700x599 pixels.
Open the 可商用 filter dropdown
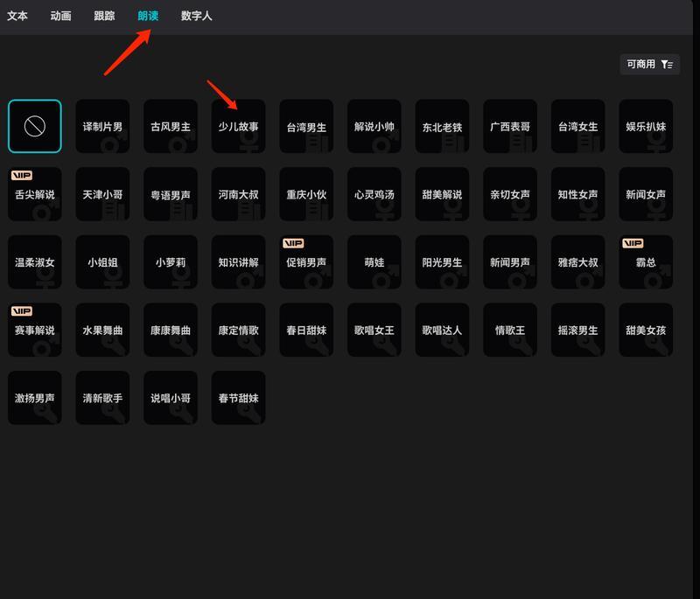click(x=649, y=64)
